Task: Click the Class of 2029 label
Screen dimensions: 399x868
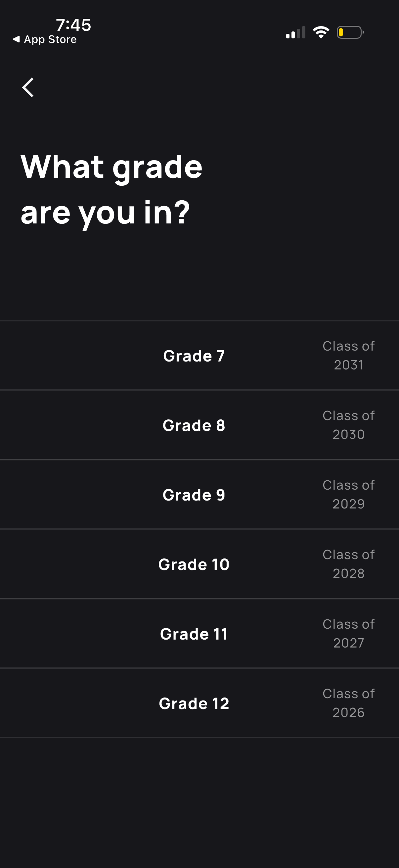Action: click(348, 494)
